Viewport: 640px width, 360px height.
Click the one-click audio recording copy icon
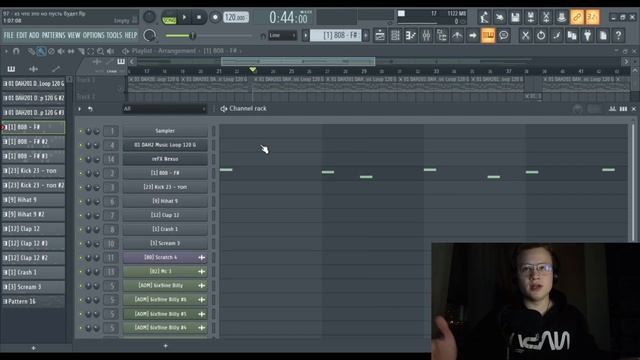(572, 36)
